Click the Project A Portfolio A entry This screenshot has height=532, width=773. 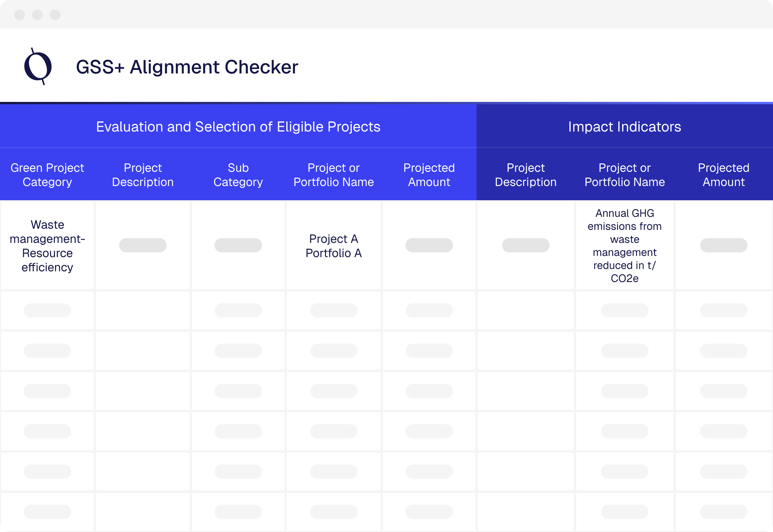pyautogui.click(x=333, y=246)
